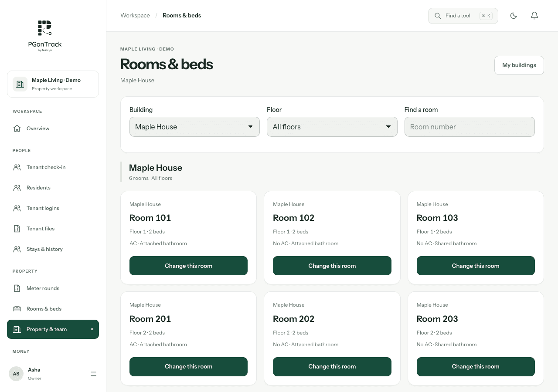Click the Tenant check-in people icon
The width and height of the screenshot is (558, 392).
point(17,167)
